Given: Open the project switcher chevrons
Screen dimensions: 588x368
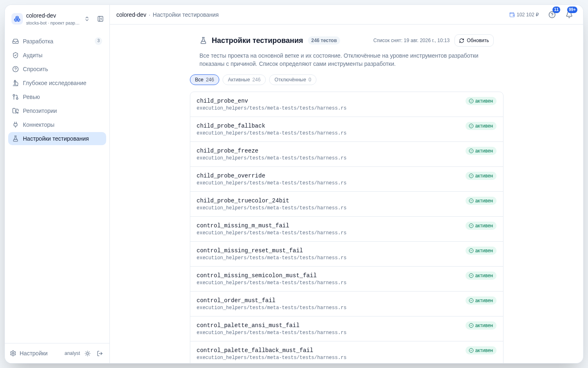Looking at the screenshot, I should [87, 19].
